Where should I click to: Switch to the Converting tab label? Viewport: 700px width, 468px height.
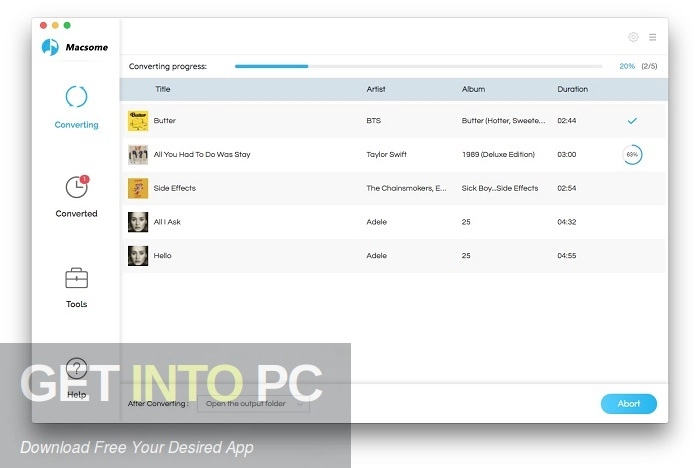point(76,125)
